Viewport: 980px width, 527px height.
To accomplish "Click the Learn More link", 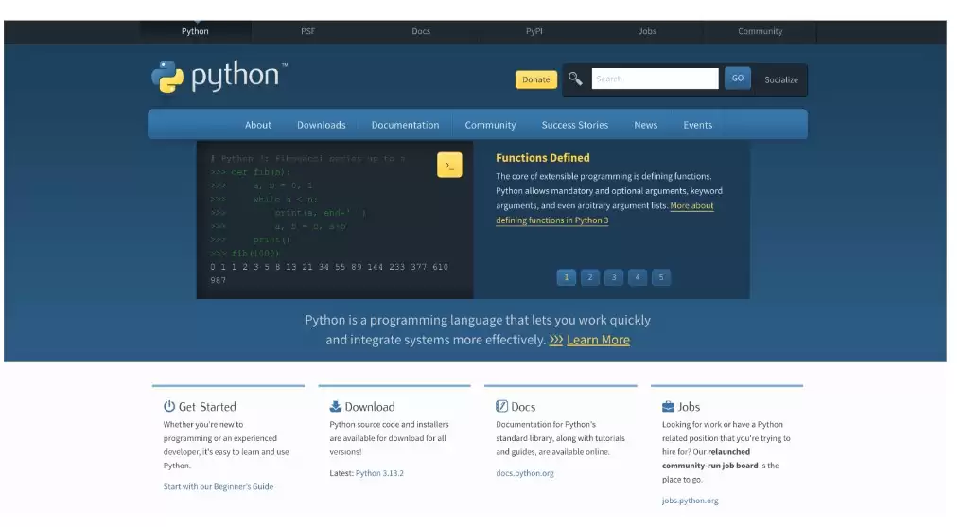I will (598, 340).
